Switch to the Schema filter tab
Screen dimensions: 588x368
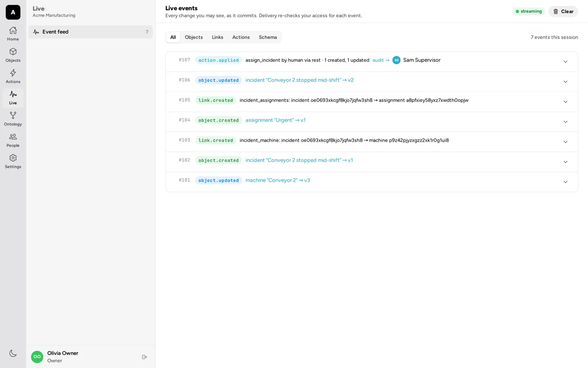[x=268, y=37]
